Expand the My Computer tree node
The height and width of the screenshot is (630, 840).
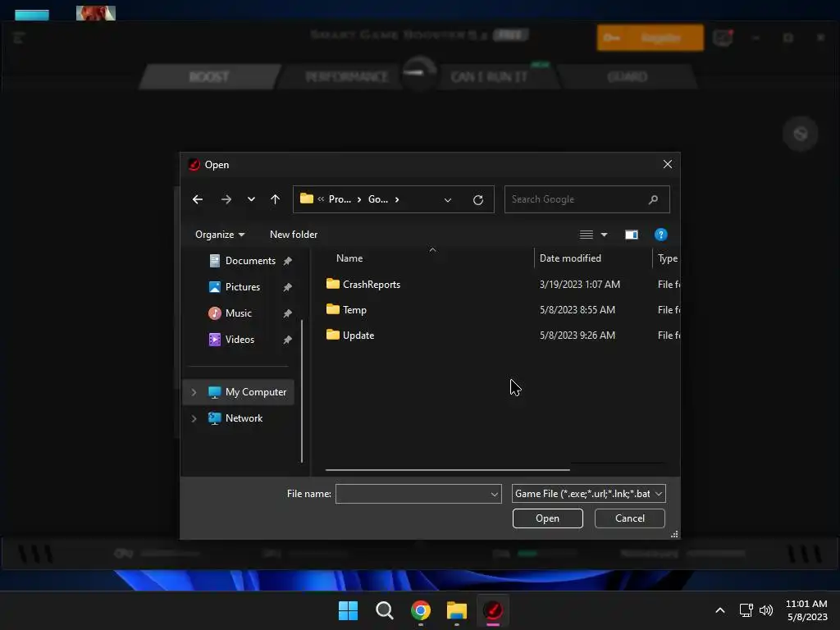[194, 392]
